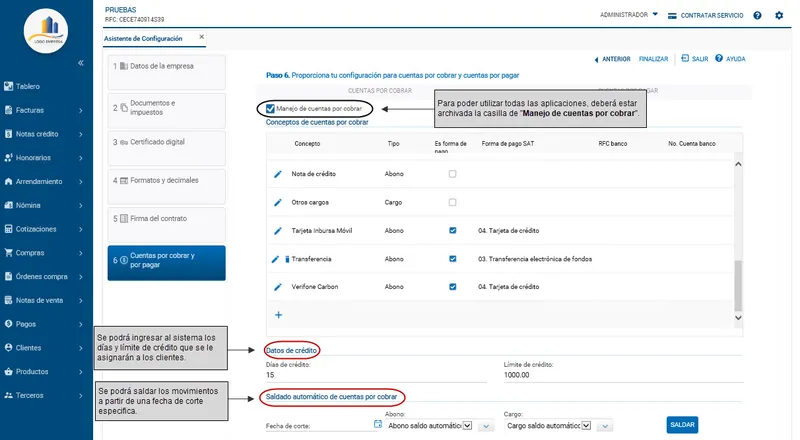
Task: Expand the Nómina submenu arrow
Action: pos(81,206)
